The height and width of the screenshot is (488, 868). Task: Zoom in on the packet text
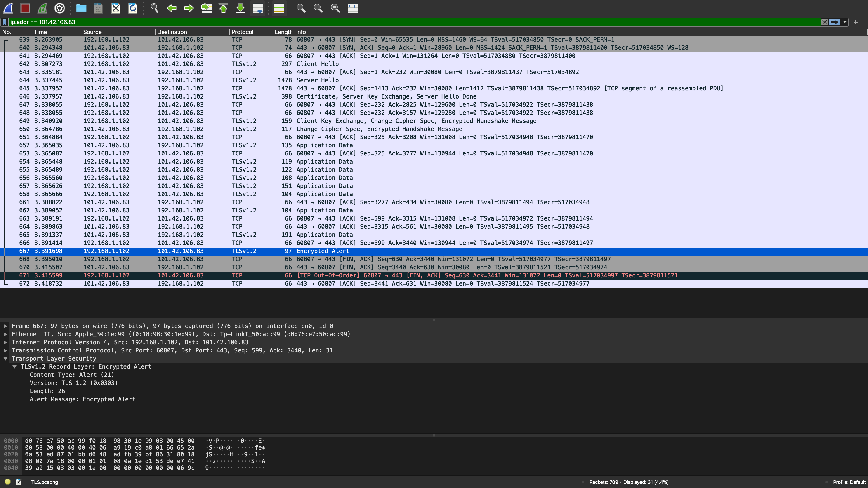coord(301,8)
